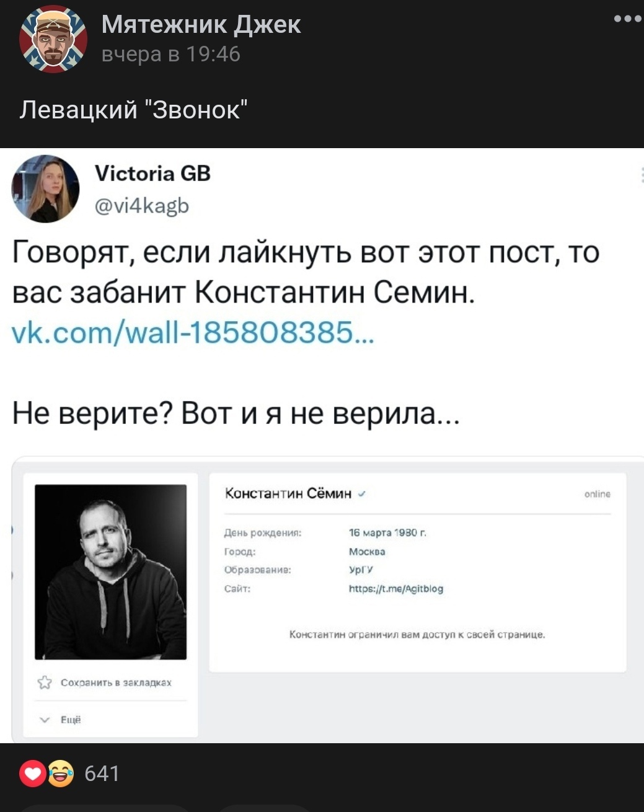
Task: Click the Victoria GB display name
Action: click(152, 174)
